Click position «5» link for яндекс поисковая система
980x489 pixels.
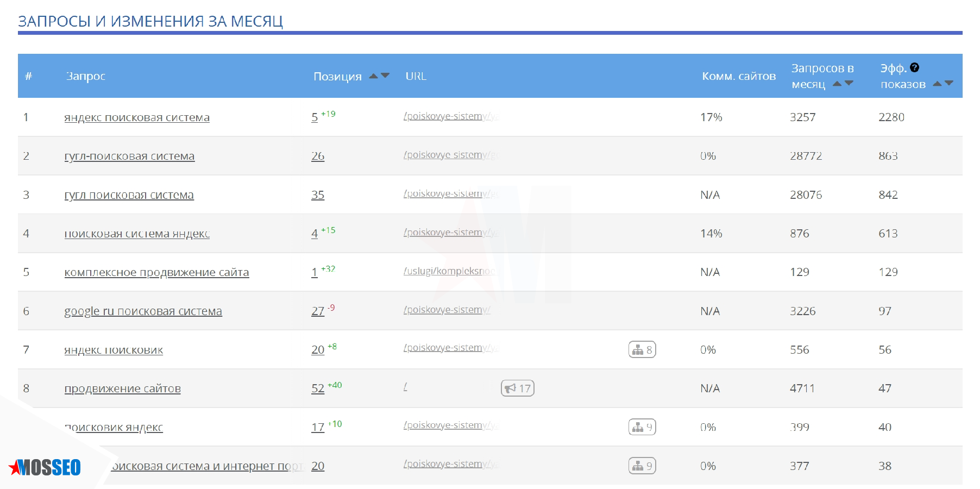click(314, 117)
